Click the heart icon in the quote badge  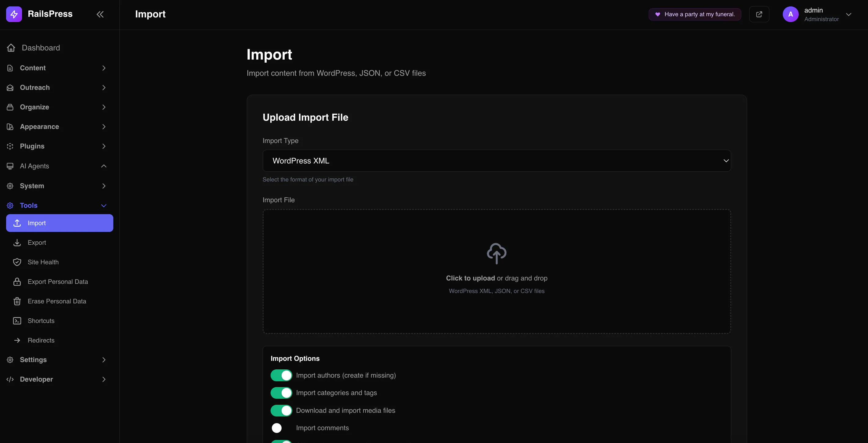(x=658, y=14)
